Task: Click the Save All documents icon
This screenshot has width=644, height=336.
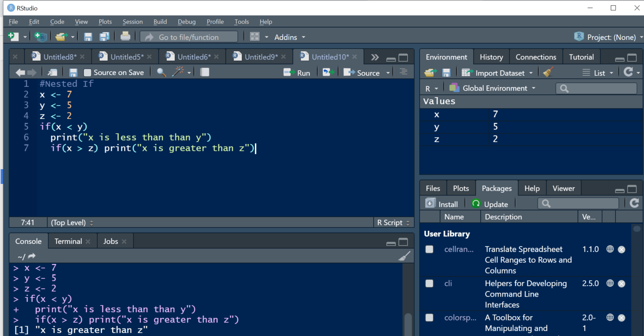Action: point(104,37)
